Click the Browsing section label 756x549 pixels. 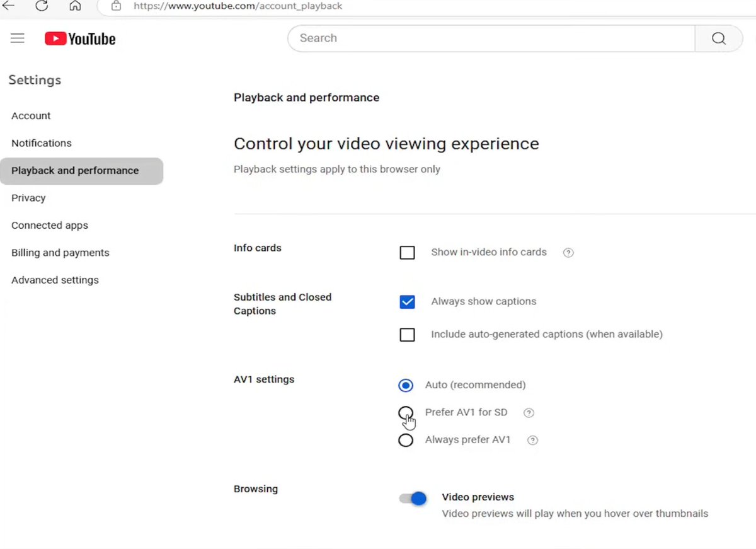(x=256, y=489)
